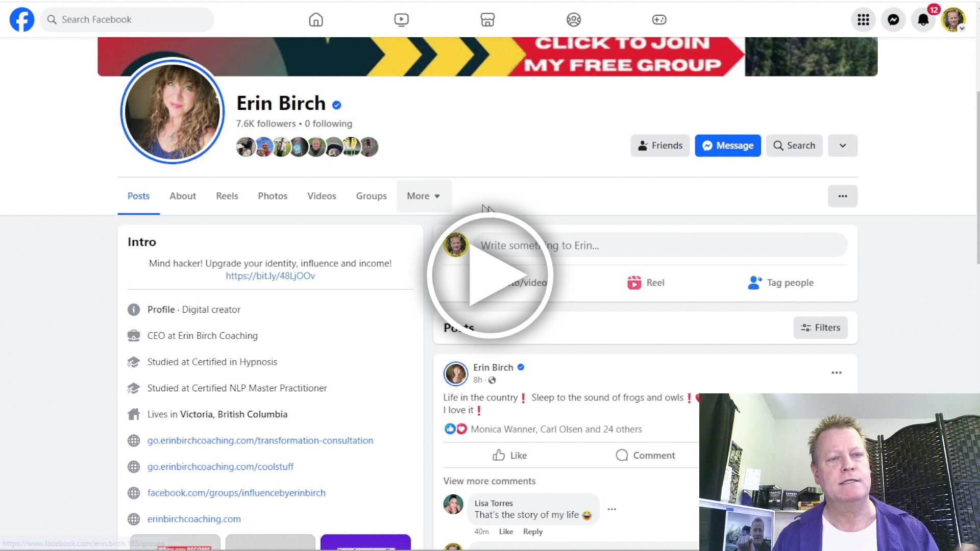
Task: Click the post reaction icons near Monica Wanner
Action: pos(456,429)
